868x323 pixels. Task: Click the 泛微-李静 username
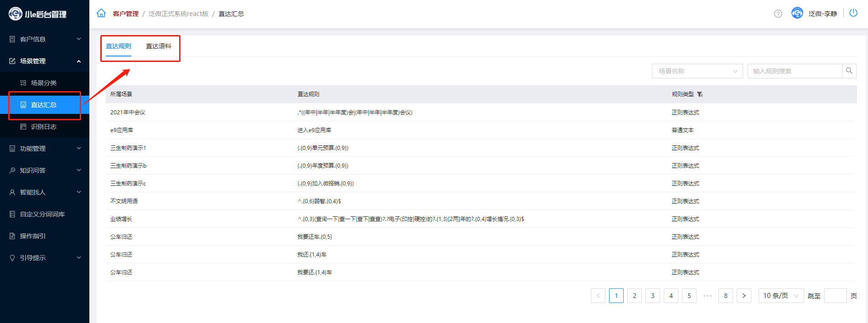click(823, 14)
